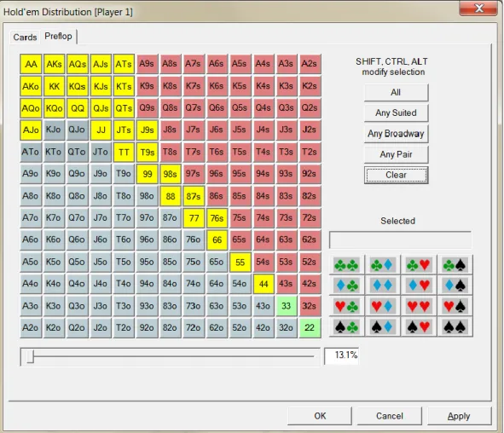
Task: Select the 54s hand cell
Action: pos(263,263)
